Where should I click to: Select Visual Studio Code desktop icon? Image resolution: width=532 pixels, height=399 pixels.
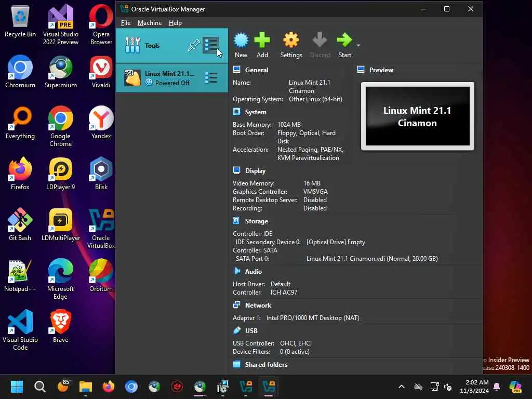point(20,330)
